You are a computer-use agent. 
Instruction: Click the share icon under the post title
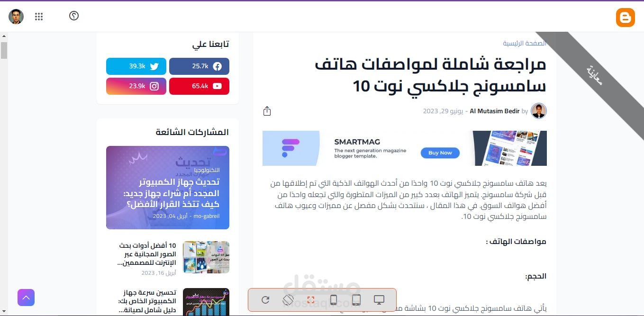point(267,110)
